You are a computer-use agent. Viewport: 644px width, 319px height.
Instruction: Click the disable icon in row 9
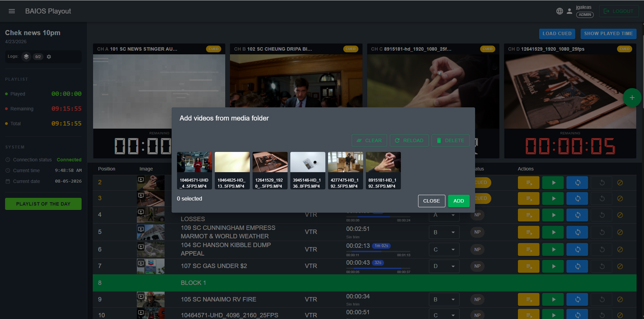pos(620,299)
